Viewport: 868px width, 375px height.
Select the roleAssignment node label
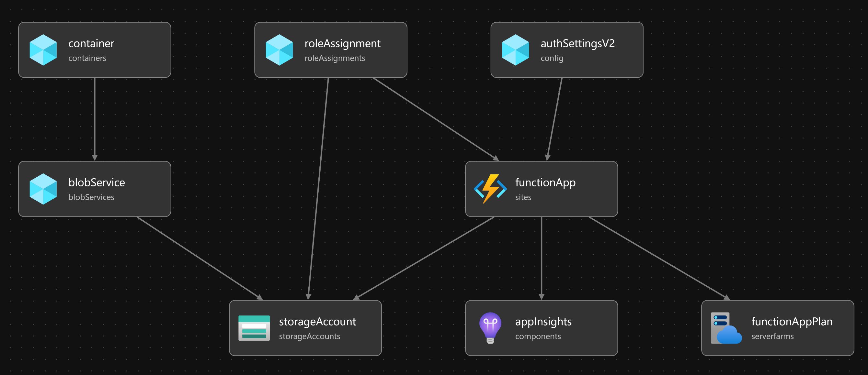point(342,43)
